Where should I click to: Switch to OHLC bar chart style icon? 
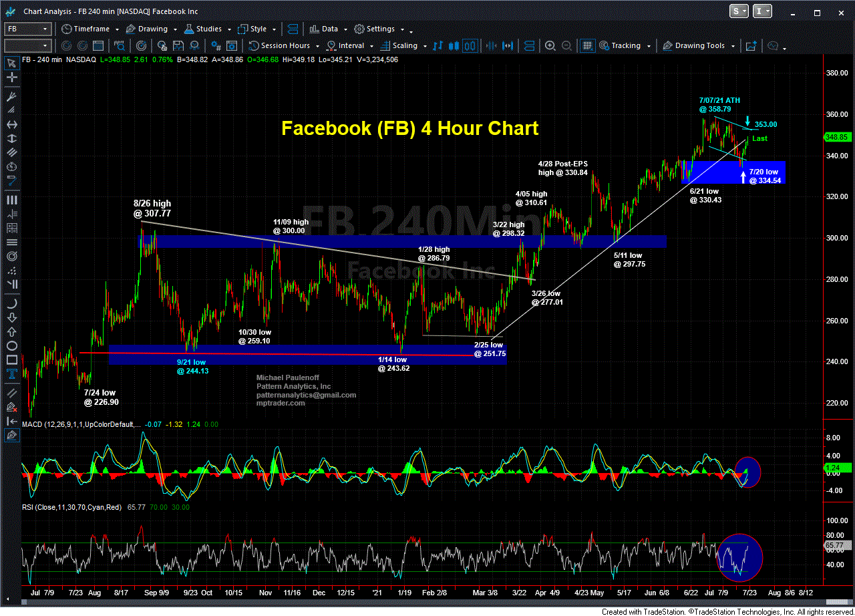tap(438, 46)
